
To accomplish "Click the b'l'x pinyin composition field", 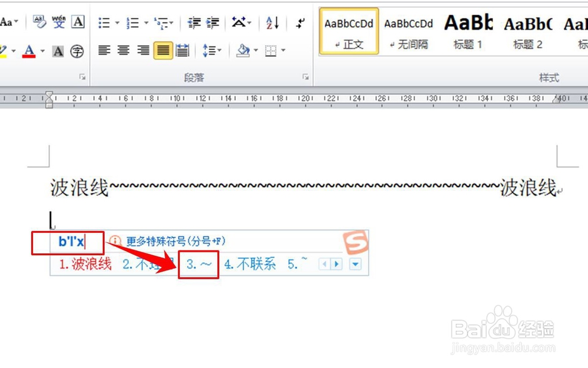I will 71,242.
